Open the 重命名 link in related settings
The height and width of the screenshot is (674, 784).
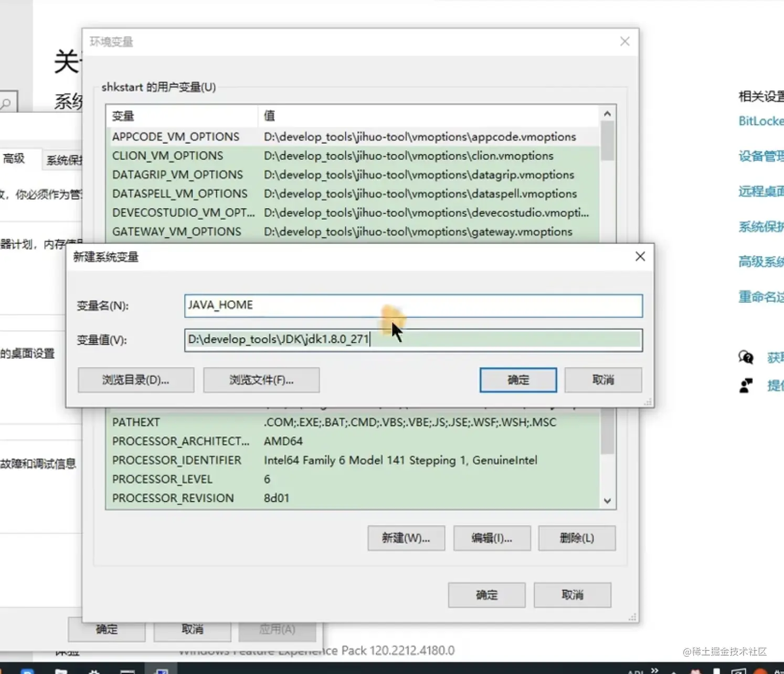pyautogui.click(x=761, y=297)
